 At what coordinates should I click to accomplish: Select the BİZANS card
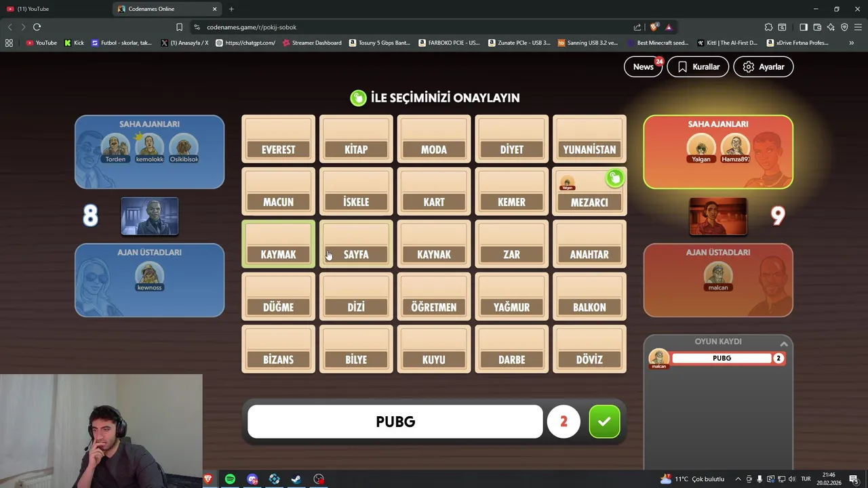pyautogui.click(x=279, y=349)
